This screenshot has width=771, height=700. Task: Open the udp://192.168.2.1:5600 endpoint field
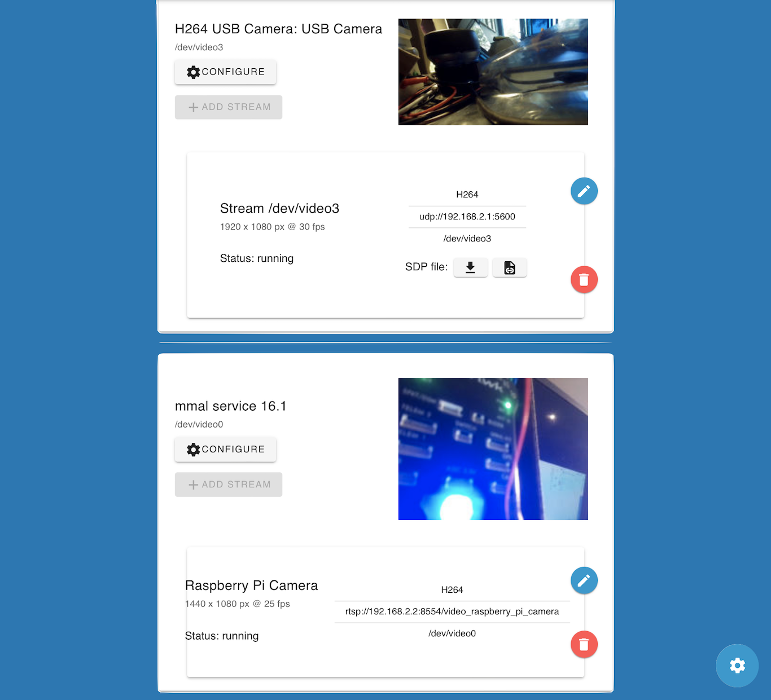467,216
